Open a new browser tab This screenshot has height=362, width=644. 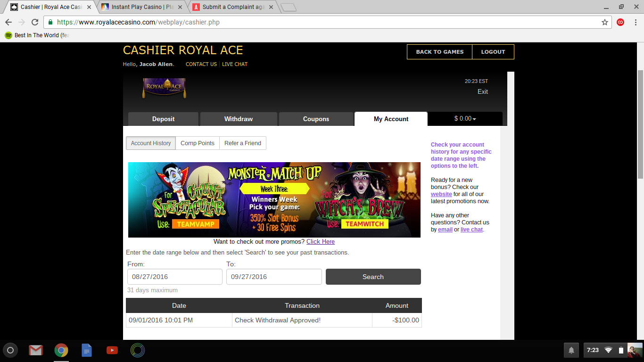pos(288,7)
